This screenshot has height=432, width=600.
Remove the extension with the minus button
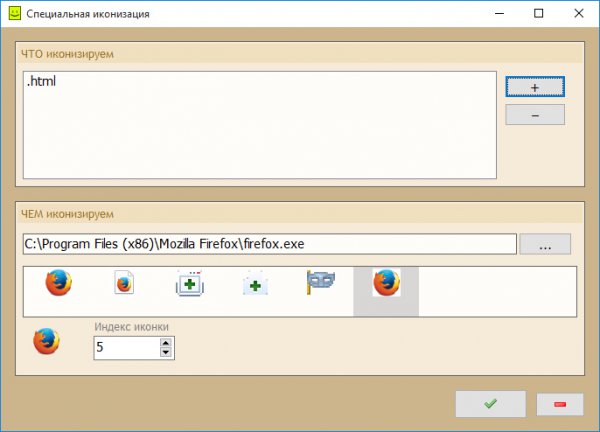point(535,115)
